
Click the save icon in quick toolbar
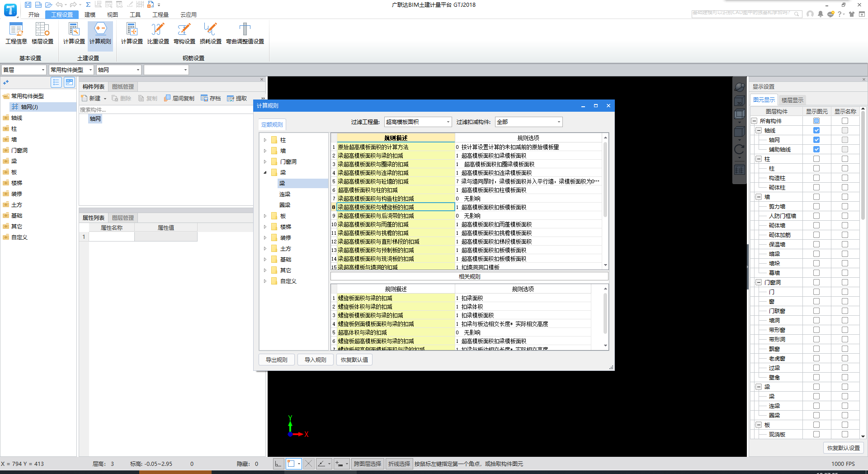[x=28, y=5]
